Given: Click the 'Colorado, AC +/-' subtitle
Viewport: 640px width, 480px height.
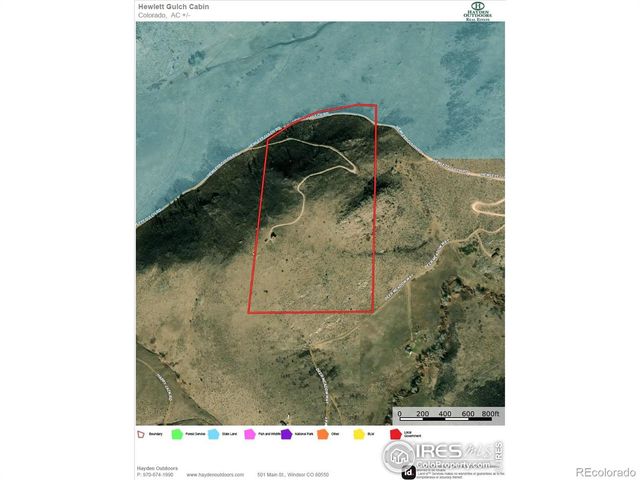Looking at the screenshot, I should pos(164,16).
